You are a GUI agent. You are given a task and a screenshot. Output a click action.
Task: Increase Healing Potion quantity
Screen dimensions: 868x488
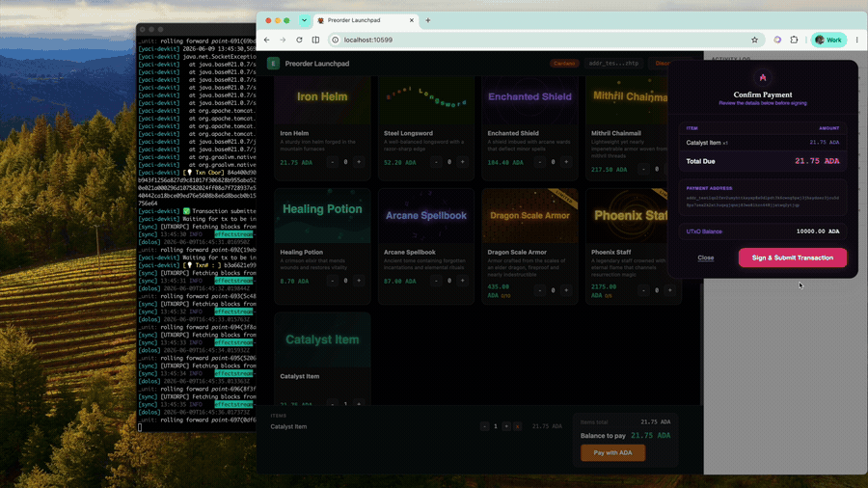pyautogui.click(x=359, y=281)
